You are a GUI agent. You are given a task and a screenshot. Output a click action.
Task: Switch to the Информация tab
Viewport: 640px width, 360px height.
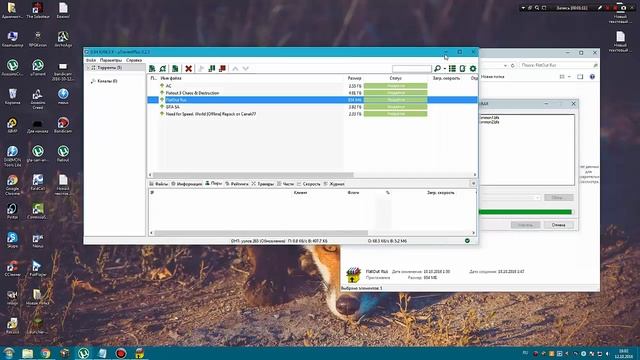point(187,184)
